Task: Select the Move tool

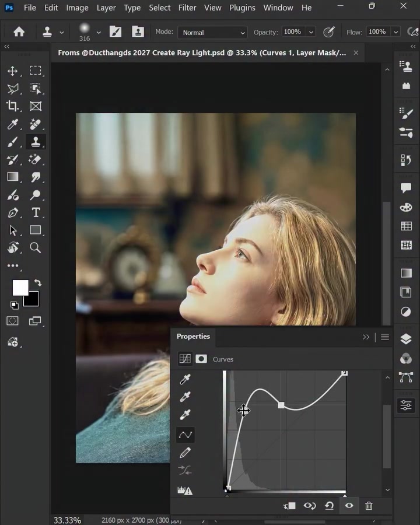Action: 12,71
